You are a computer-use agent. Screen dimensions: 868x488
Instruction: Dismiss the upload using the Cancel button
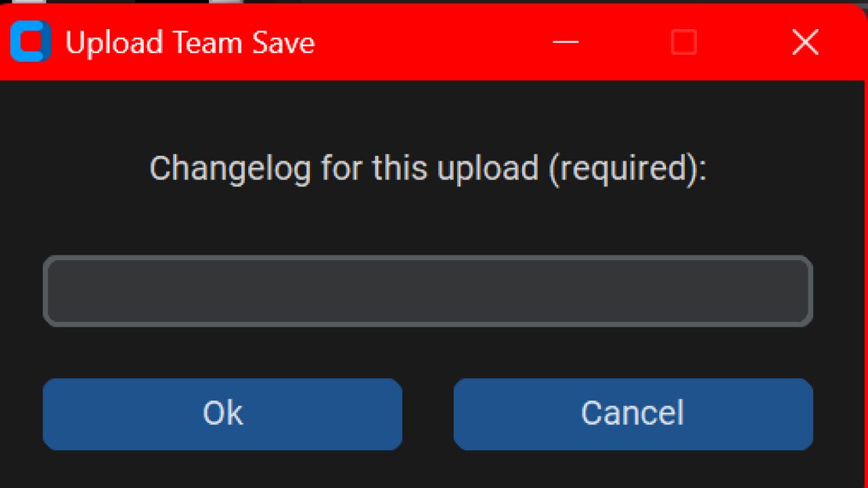tap(633, 413)
